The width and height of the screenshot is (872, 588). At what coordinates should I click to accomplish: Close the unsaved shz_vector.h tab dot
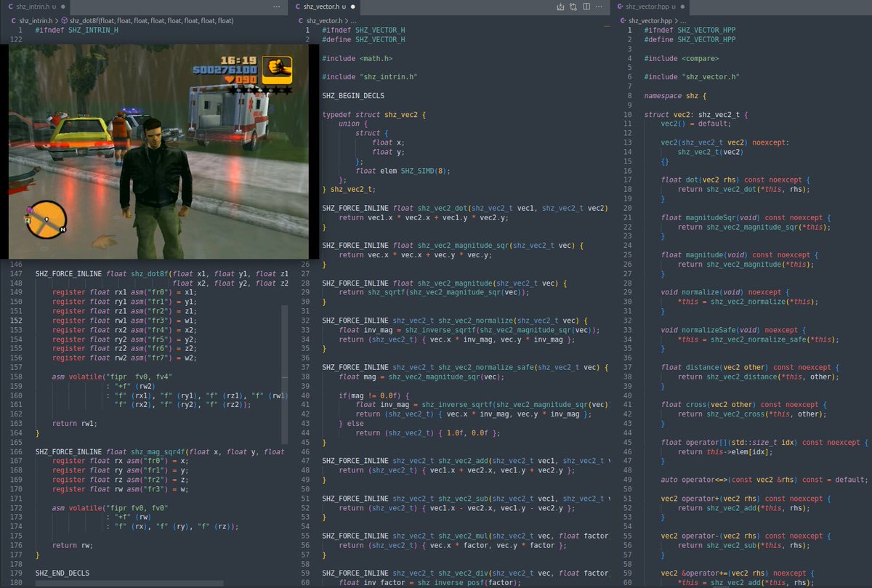tap(353, 7)
